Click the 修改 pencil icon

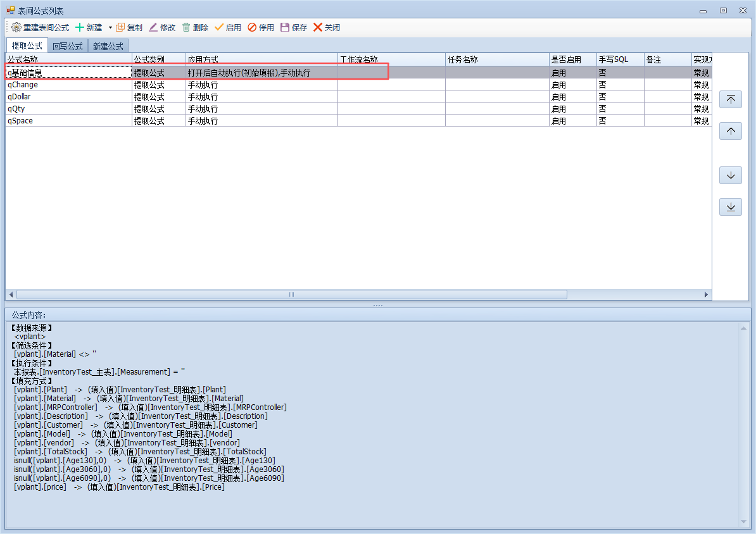[x=153, y=27]
